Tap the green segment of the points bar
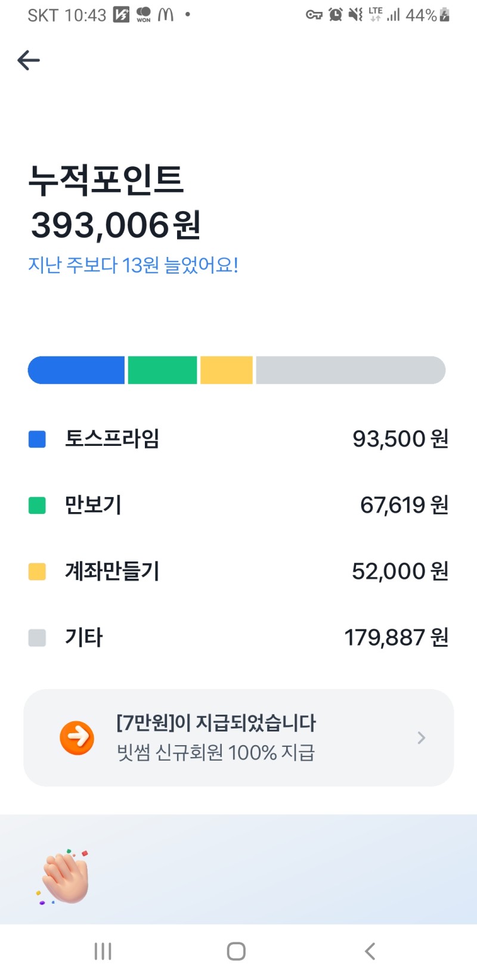The width and height of the screenshot is (477, 980). (162, 370)
